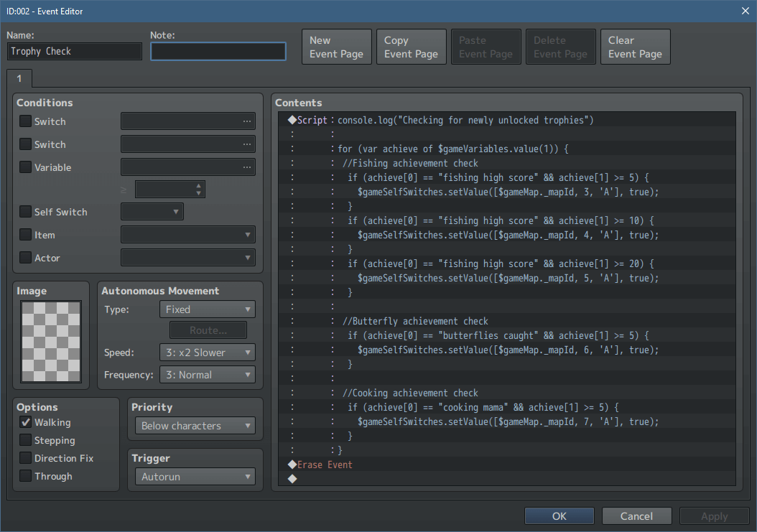Click the Name field containing Trophy Check
The width and height of the screenshot is (757, 532).
click(x=75, y=51)
